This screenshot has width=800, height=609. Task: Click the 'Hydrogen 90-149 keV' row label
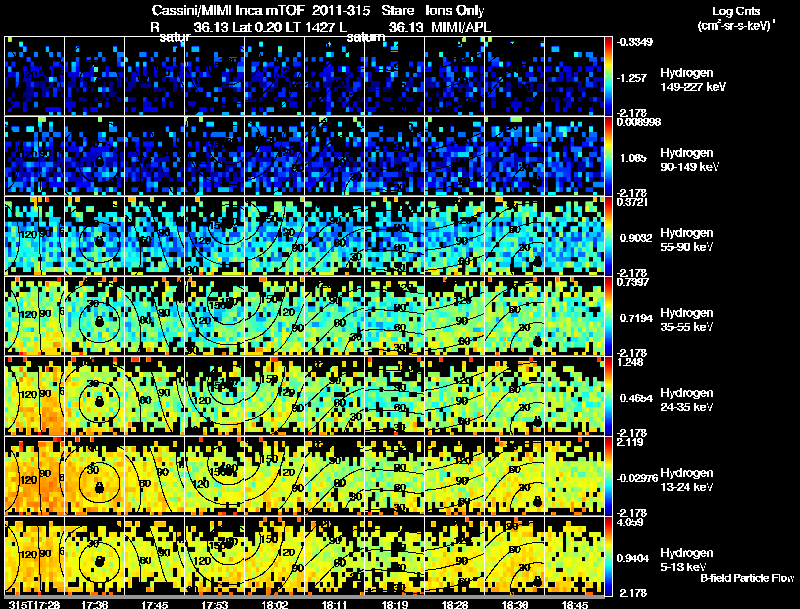(689, 160)
